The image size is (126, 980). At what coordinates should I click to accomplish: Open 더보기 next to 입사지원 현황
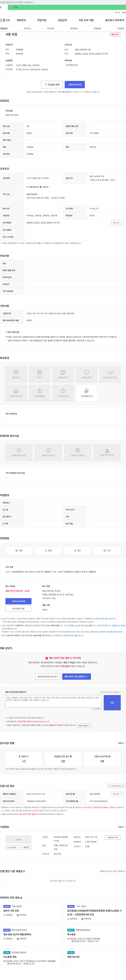click(x=121, y=743)
